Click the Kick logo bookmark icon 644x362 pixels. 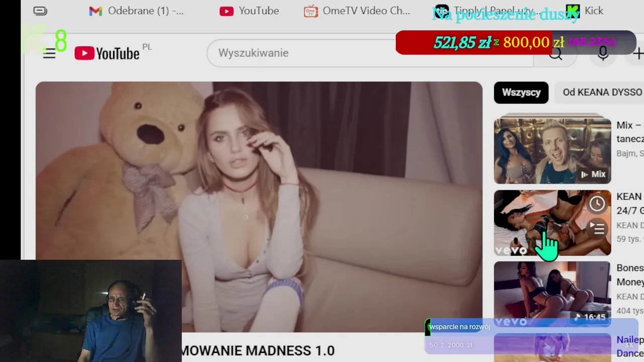coord(573,11)
